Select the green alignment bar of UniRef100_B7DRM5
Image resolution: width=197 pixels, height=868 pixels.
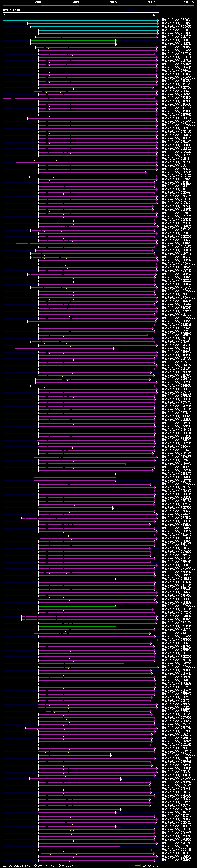(x=74, y=43)
